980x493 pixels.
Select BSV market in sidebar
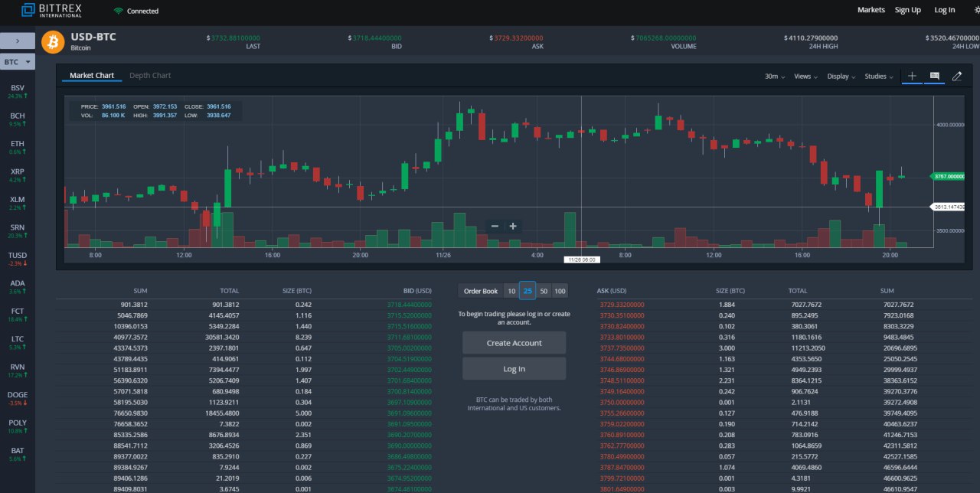[18, 92]
